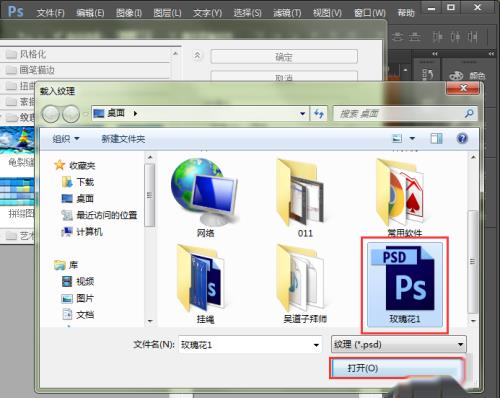Select 库 in the navigation pane
This screenshot has height=398, width=500.
66,265
